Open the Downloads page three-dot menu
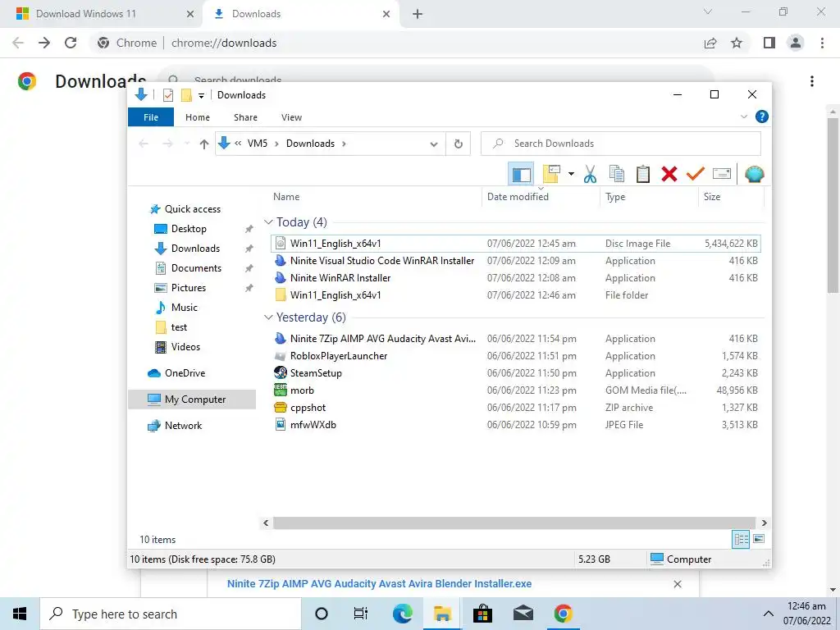 [811, 81]
